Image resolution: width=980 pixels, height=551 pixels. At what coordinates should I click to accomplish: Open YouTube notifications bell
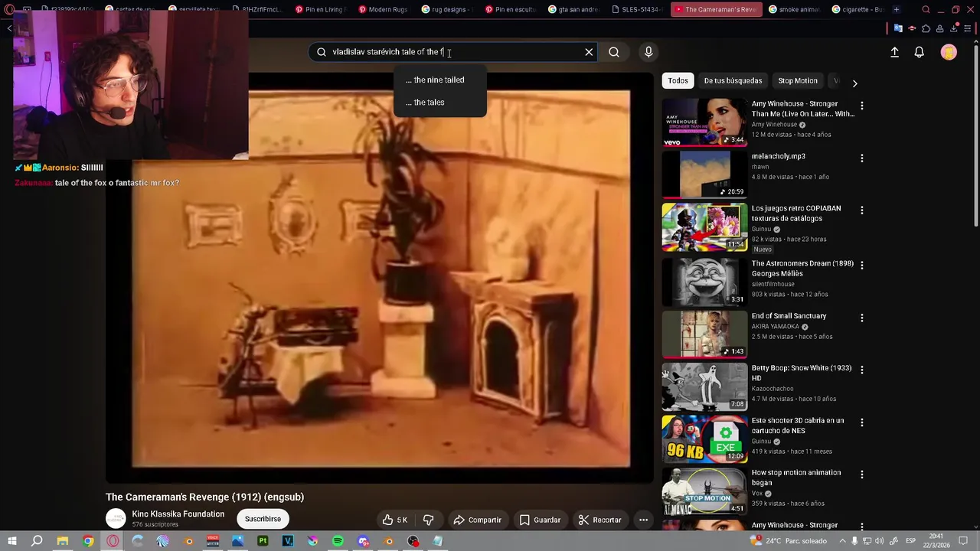tap(920, 52)
